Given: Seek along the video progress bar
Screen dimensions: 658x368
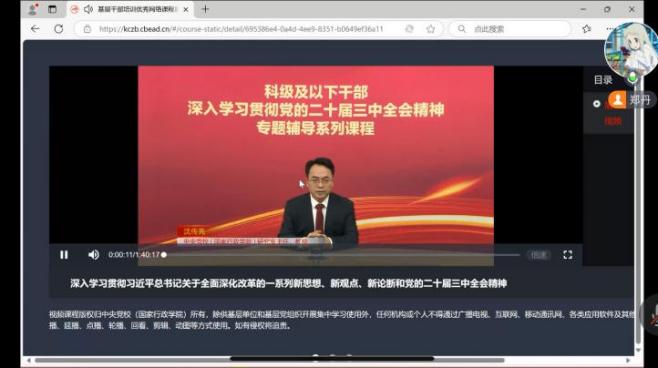Looking at the screenshot, I should (x=342, y=255).
